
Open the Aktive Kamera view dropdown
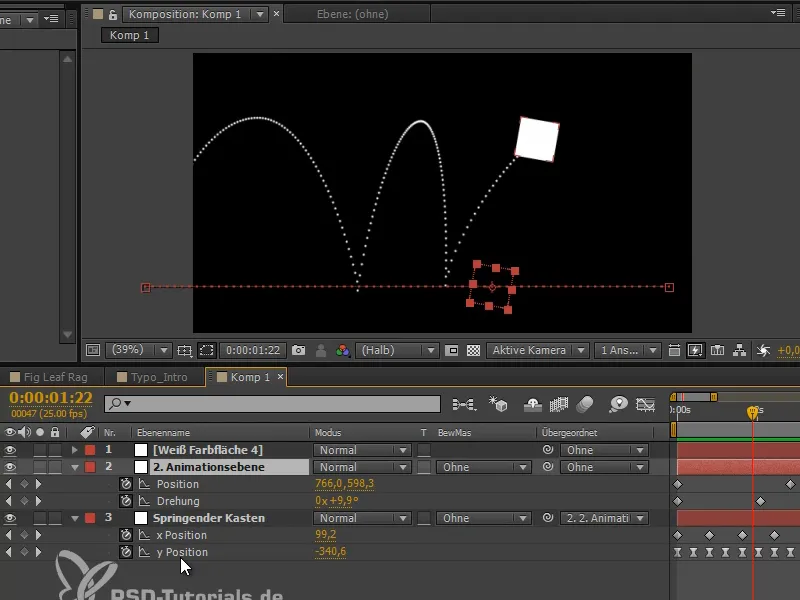pyautogui.click(x=537, y=351)
